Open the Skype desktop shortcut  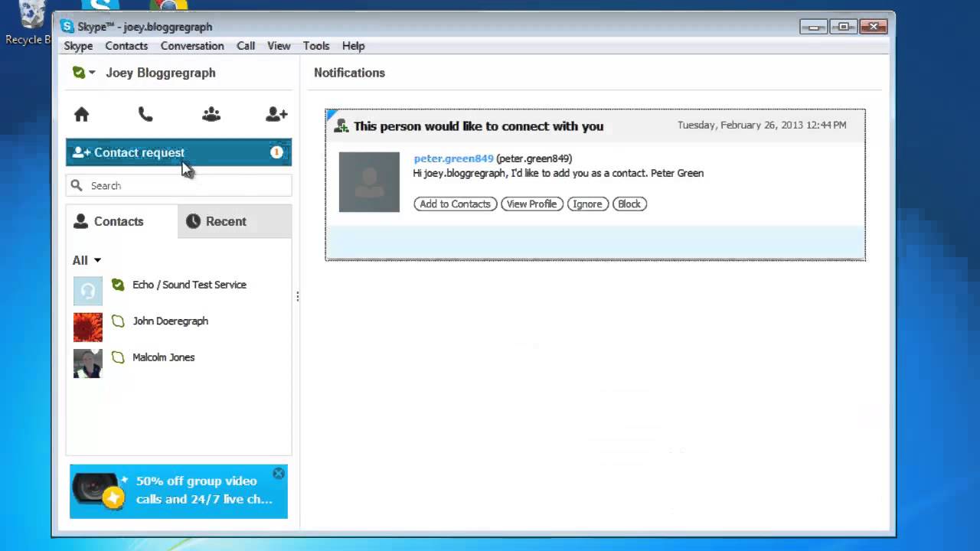pos(100,6)
